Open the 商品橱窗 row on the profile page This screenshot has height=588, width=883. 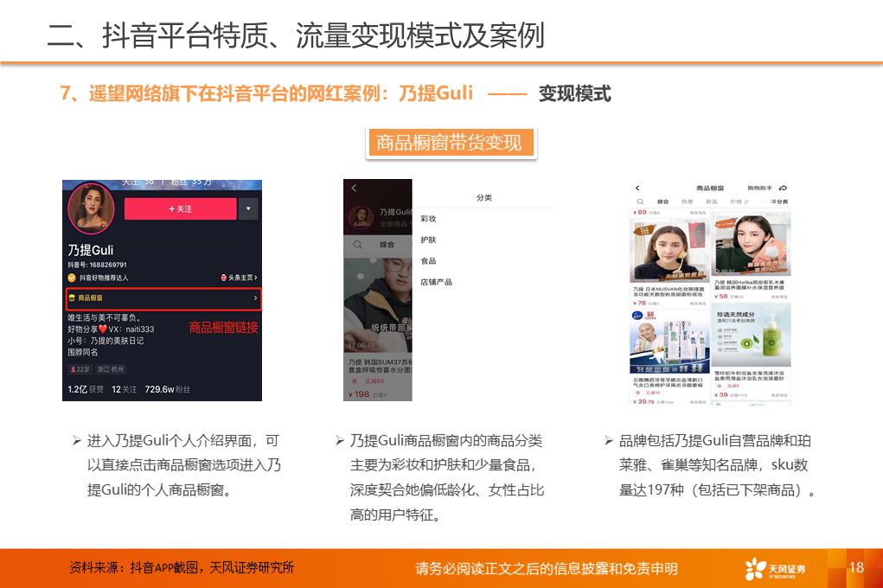pos(163,298)
